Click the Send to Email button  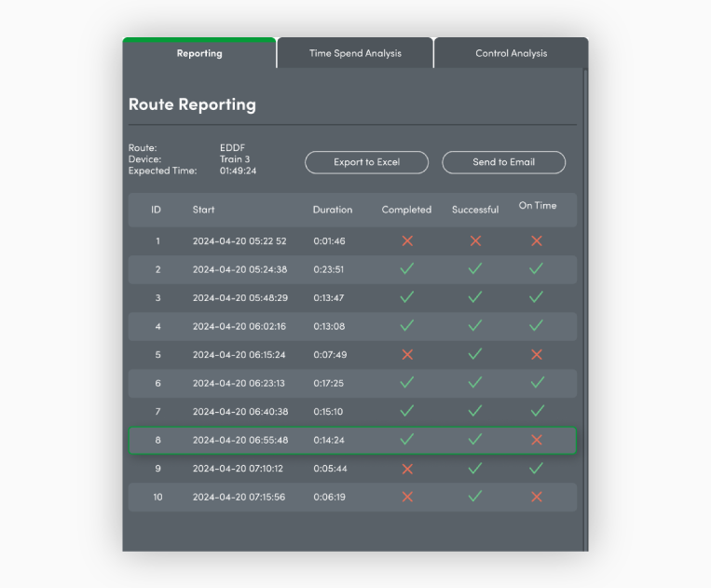point(503,162)
